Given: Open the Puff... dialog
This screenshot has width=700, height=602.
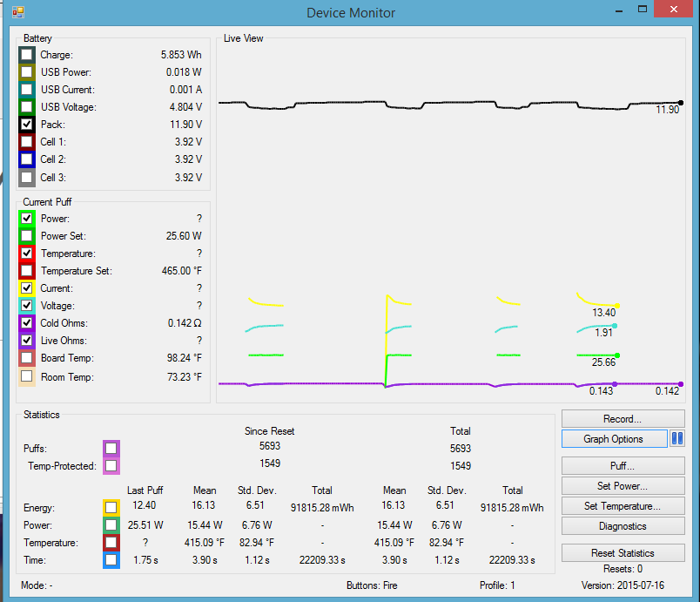Looking at the screenshot, I should point(623,466).
